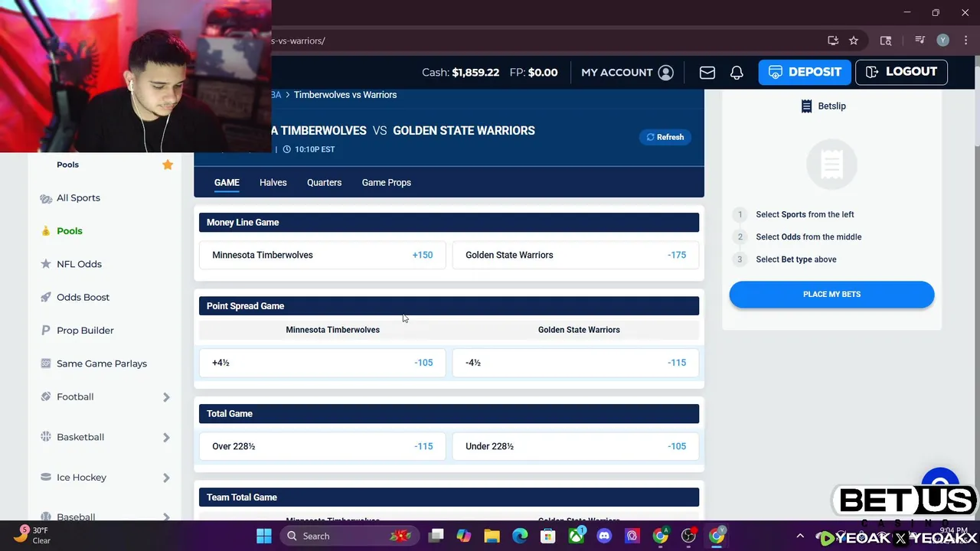Viewport: 980px width, 551px height.
Task: Click the LOGOUT button
Action: click(901, 72)
